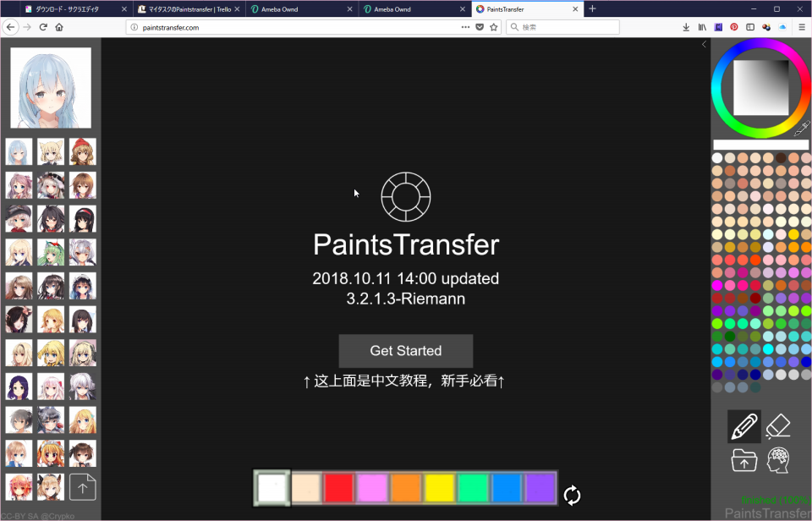Click the PaintsTransfer title heading

pos(406,244)
